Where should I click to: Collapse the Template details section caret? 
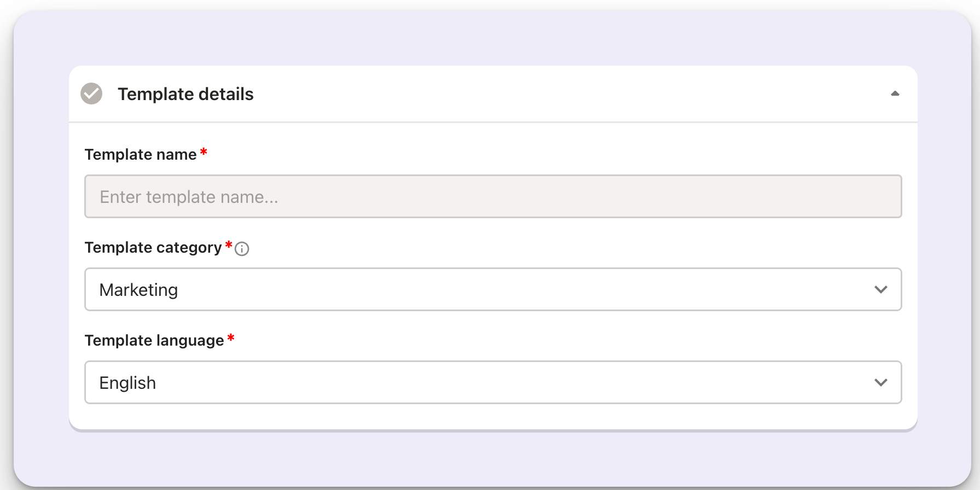click(x=895, y=94)
